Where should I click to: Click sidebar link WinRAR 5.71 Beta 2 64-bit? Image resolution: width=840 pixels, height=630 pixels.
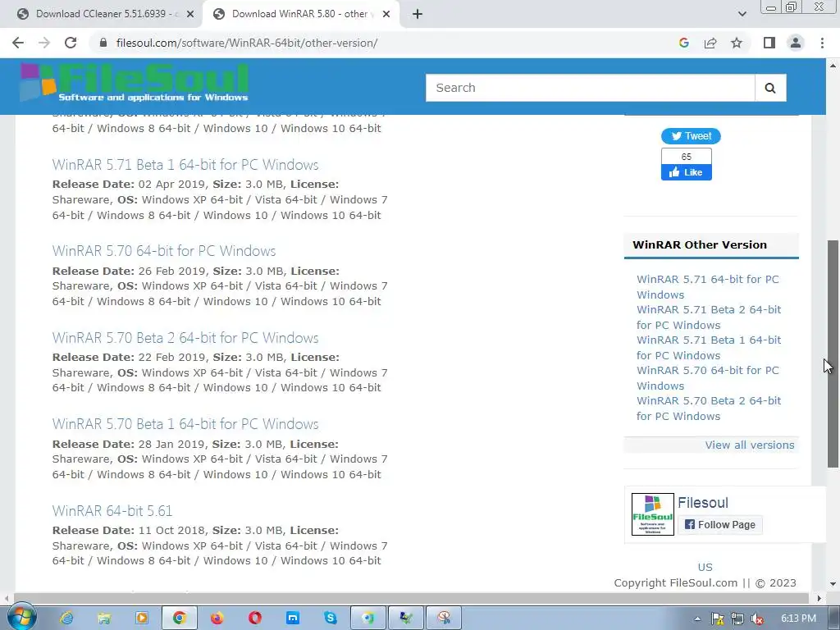(709, 317)
